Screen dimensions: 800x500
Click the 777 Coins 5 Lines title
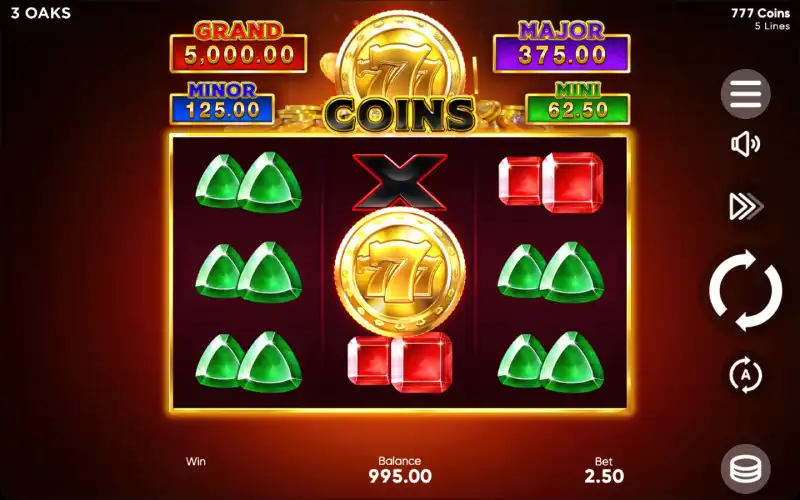(x=760, y=19)
